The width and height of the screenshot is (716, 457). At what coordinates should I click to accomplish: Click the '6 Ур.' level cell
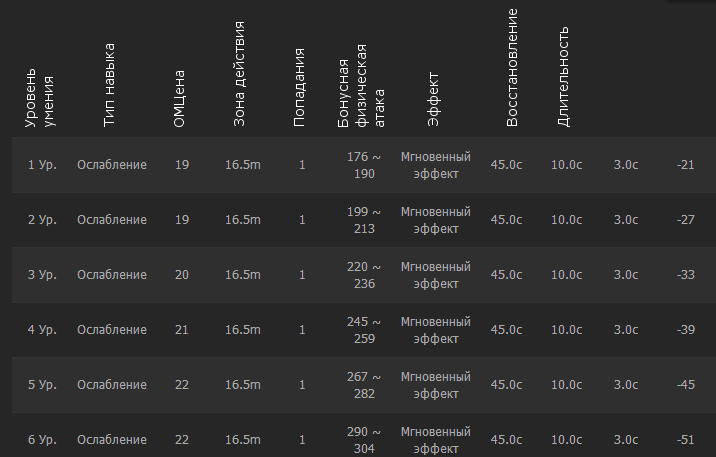[41, 440]
